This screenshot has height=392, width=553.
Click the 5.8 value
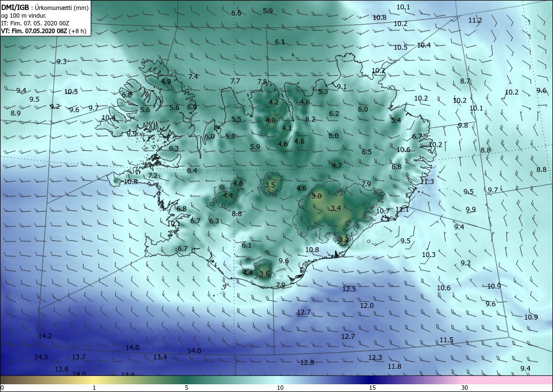pyautogui.click(x=230, y=136)
